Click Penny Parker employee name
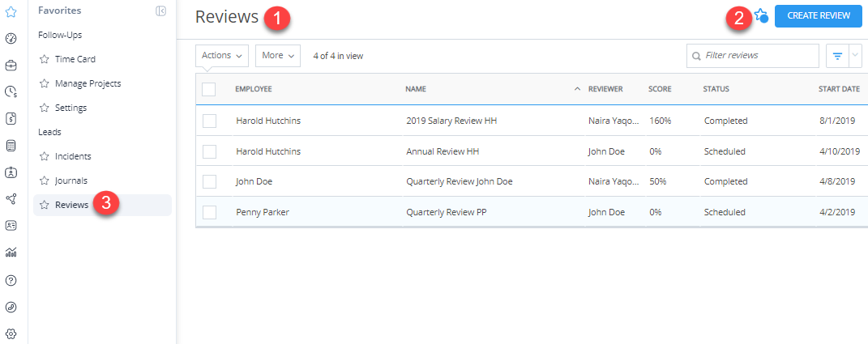The width and height of the screenshot is (868, 344). pyautogui.click(x=263, y=212)
